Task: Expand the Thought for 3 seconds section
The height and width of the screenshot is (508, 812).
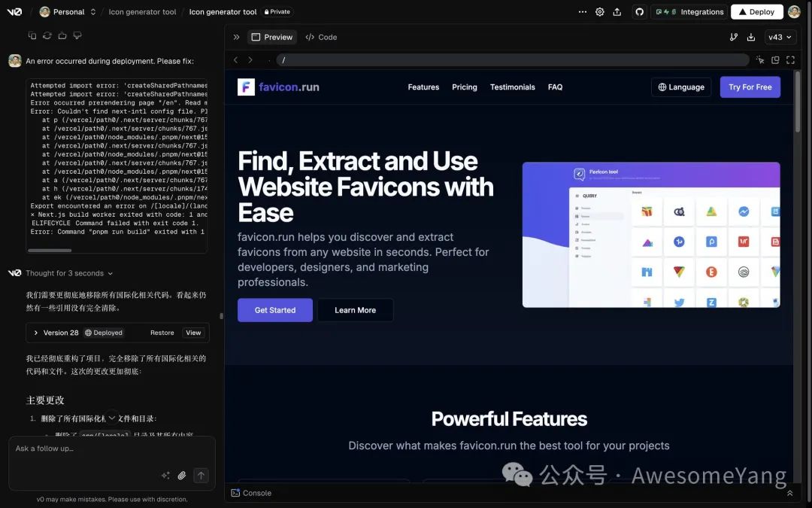Action: point(69,273)
